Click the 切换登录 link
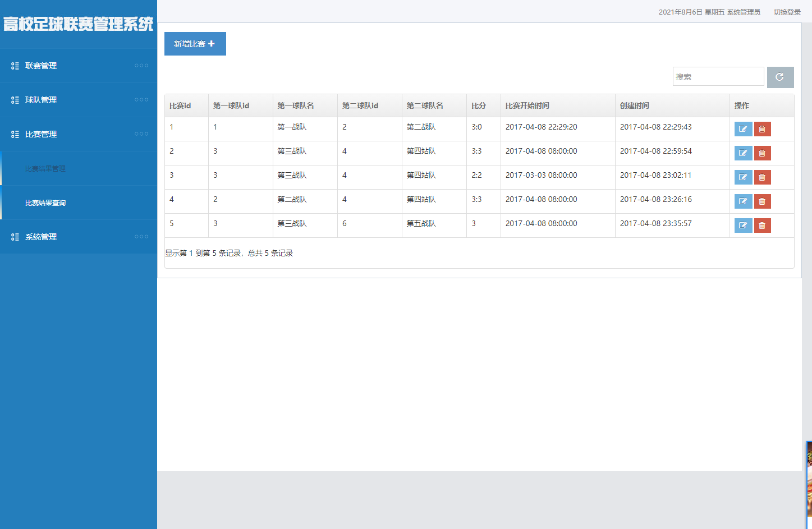 (x=787, y=12)
